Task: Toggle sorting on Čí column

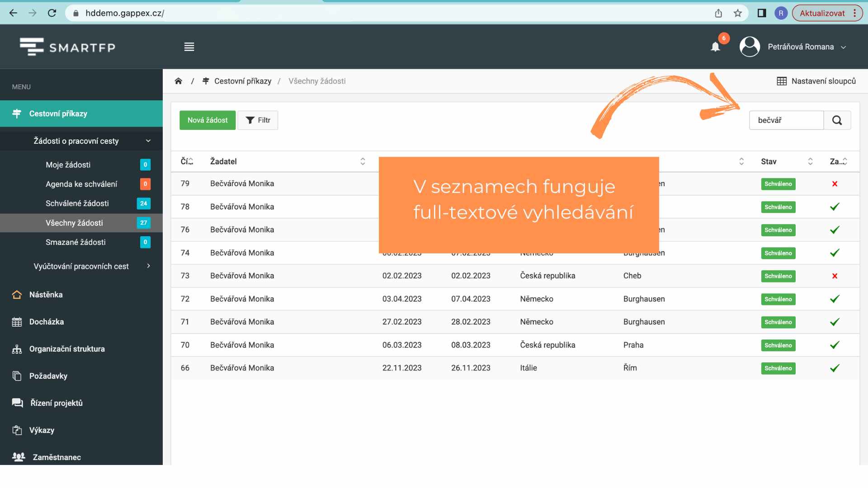Action: [187, 161]
